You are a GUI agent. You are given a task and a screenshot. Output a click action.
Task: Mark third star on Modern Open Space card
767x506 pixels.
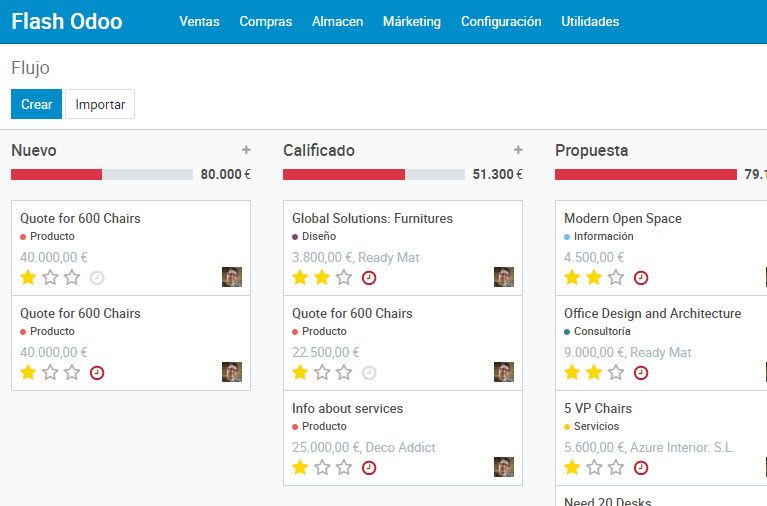click(616, 278)
